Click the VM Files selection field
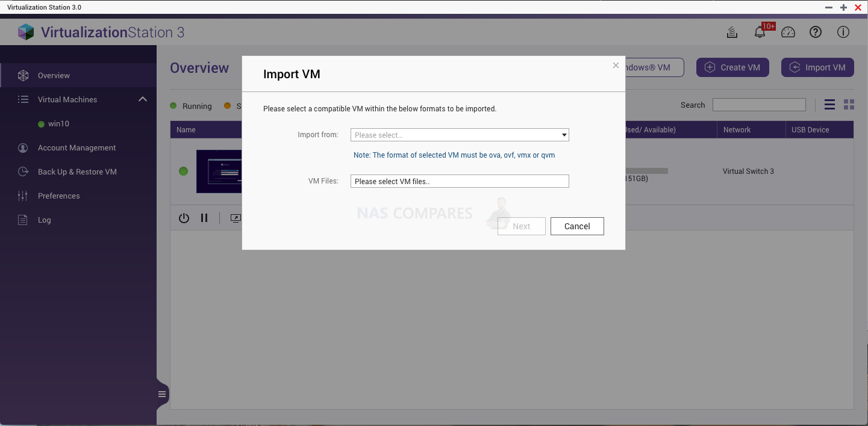This screenshot has height=426, width=868. tap(460, 181)
